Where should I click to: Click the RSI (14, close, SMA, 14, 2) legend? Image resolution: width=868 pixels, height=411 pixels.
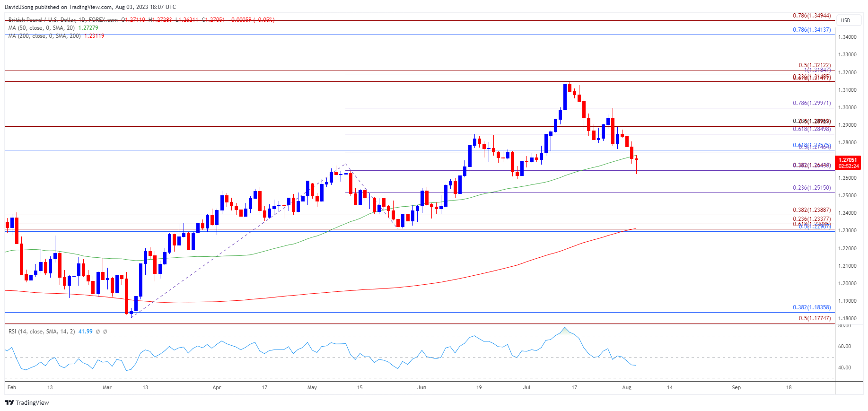coord(42,332)
